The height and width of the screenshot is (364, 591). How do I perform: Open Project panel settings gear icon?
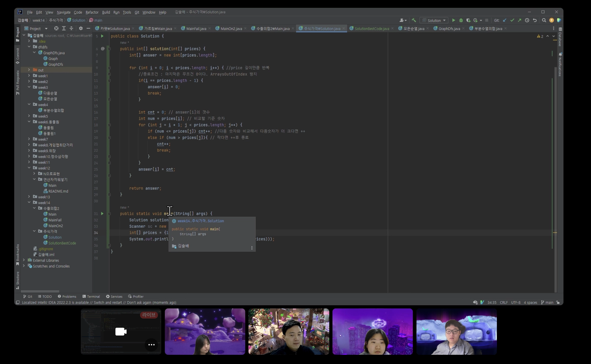81,29
